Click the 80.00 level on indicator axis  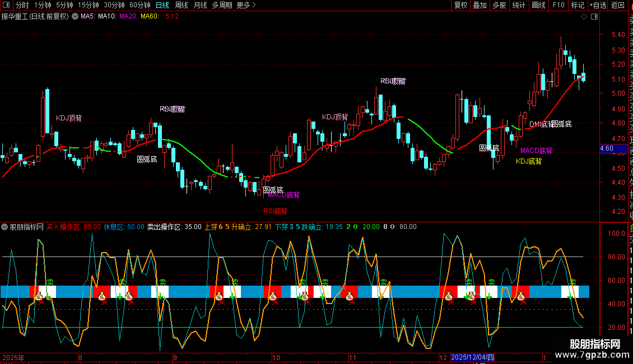point(616,257)
